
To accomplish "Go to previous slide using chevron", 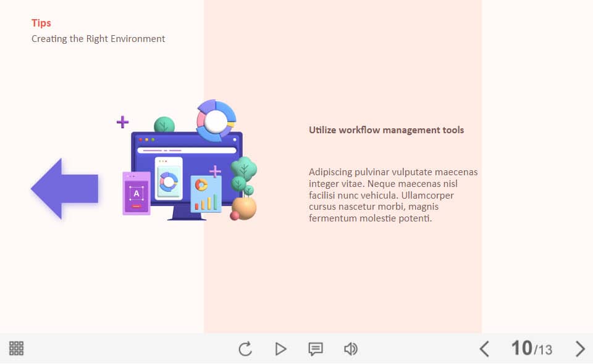I will point(484,349).
